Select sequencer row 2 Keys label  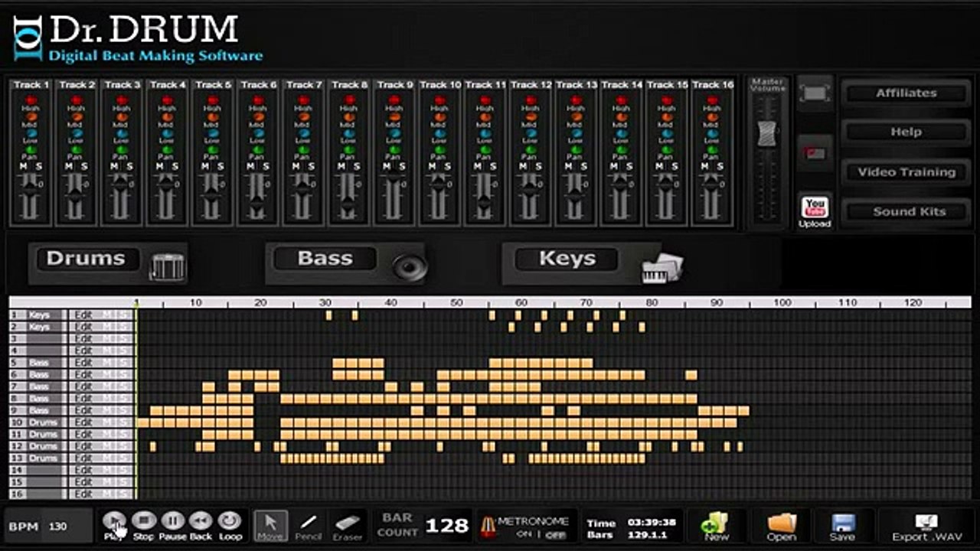click(x=39, y=327)
